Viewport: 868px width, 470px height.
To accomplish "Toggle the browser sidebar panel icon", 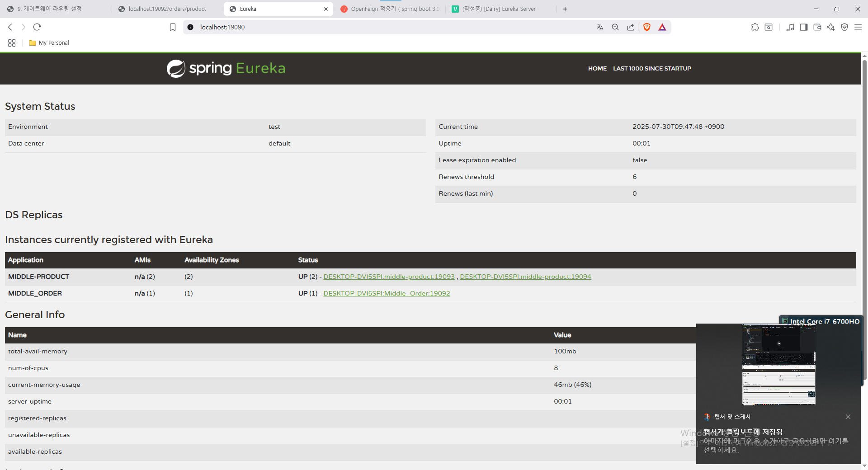I will click(x=804, y=27).
